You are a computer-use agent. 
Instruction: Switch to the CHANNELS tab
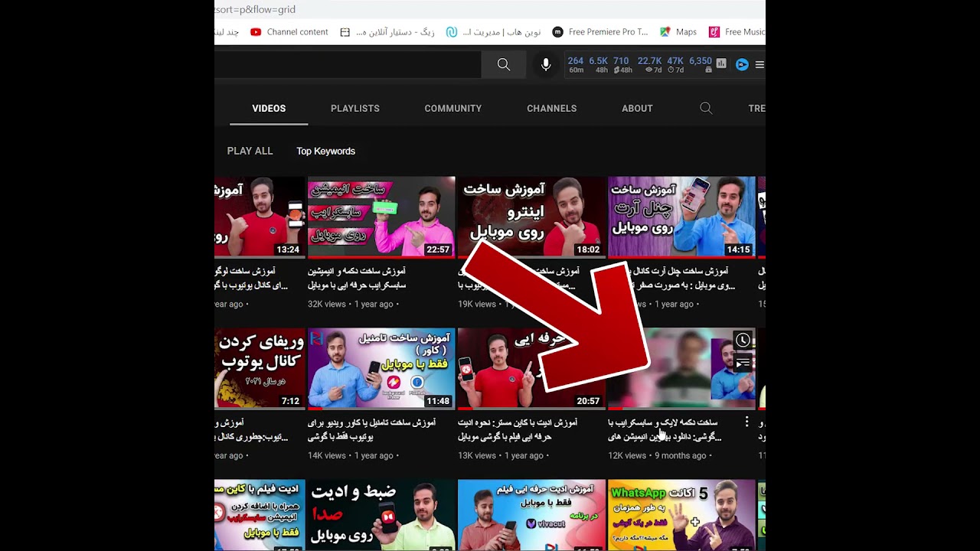pyautogui.click(x=551, y=108)
